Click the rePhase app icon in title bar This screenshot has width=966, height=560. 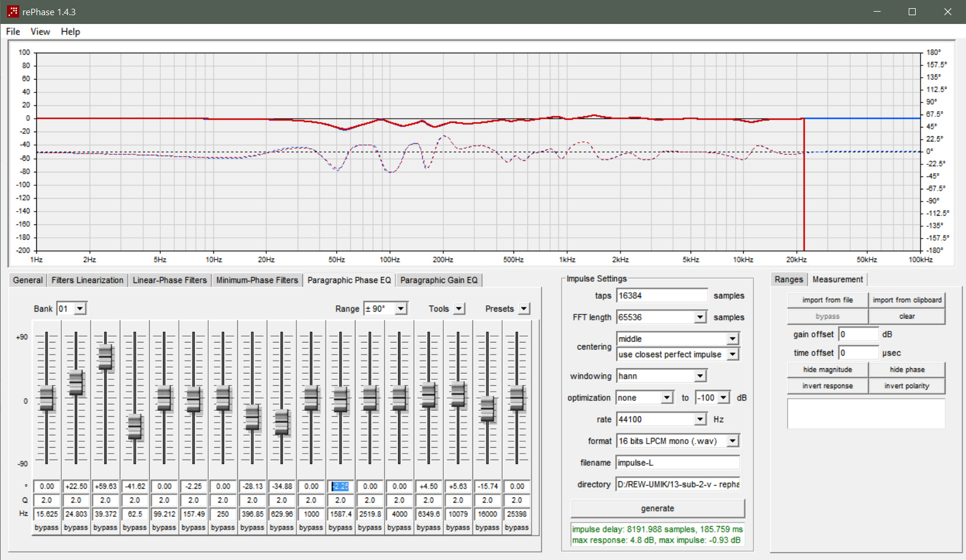pos(12,12)
